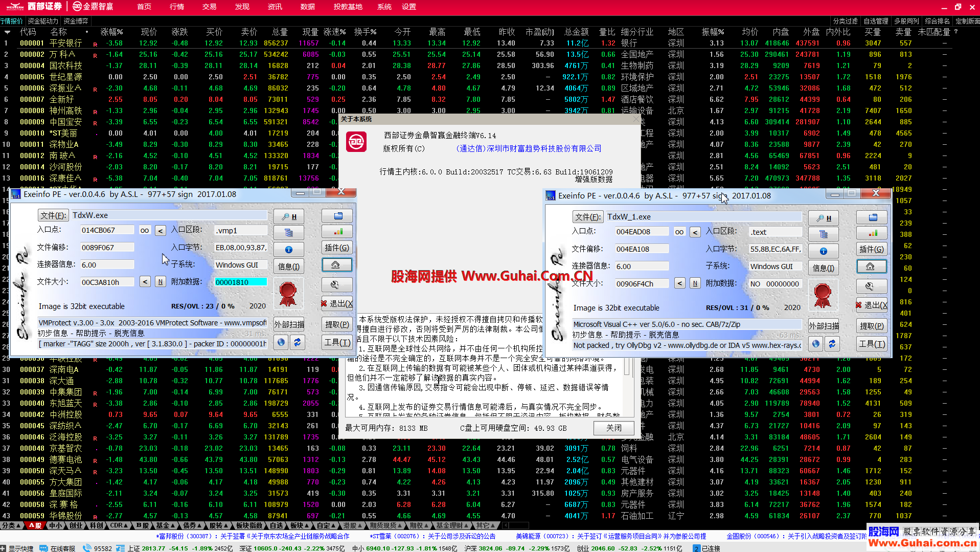Image resolution: width=980 pixels, height=552 pixels.
Task: Click 外部扫描 button in TdxW.exe window
Action: point(289,324)
